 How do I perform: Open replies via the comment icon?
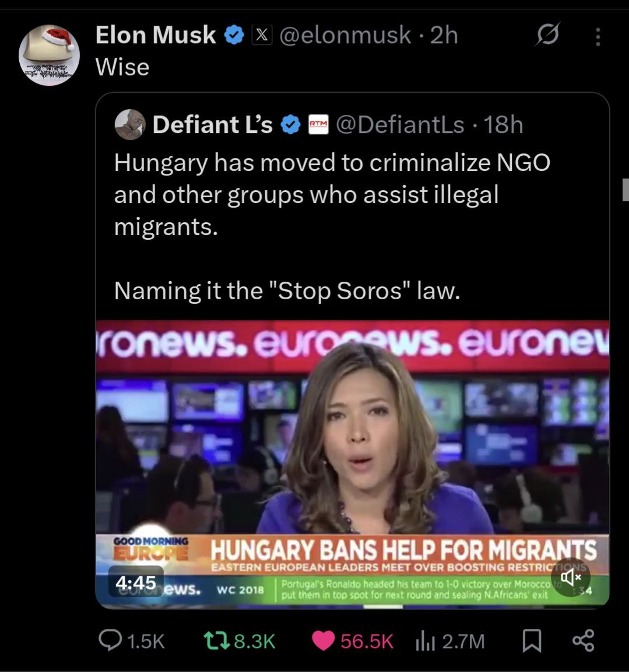pyautogui.click(x=108, y=641)
